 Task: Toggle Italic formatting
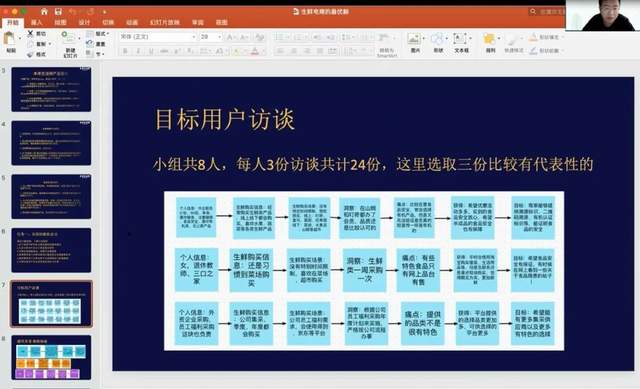click(138, 51)
